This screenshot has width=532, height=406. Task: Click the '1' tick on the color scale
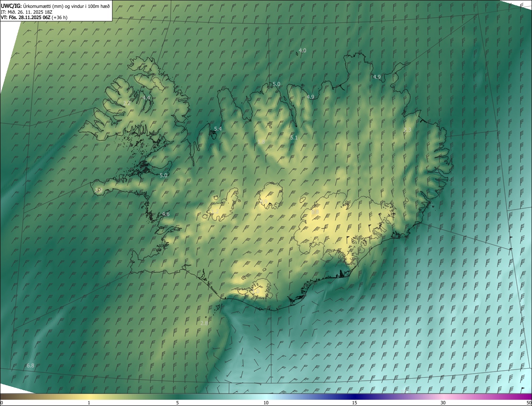(89, 403)
